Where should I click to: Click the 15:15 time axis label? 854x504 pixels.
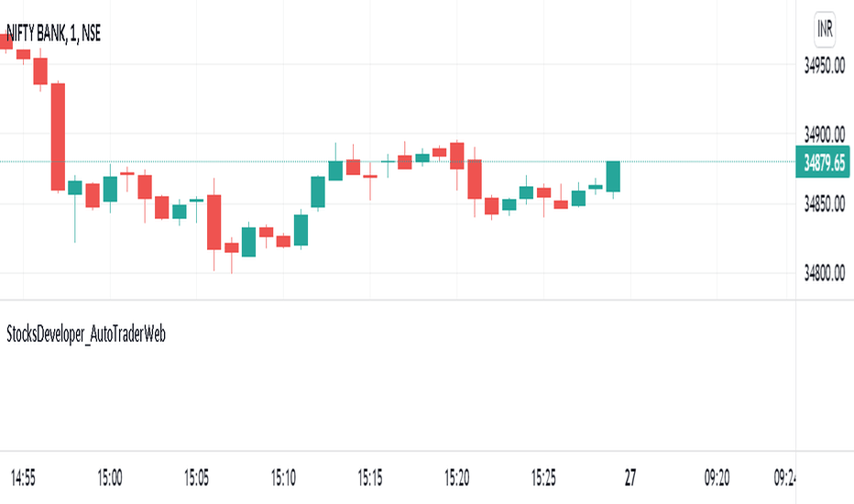point(370,477)
